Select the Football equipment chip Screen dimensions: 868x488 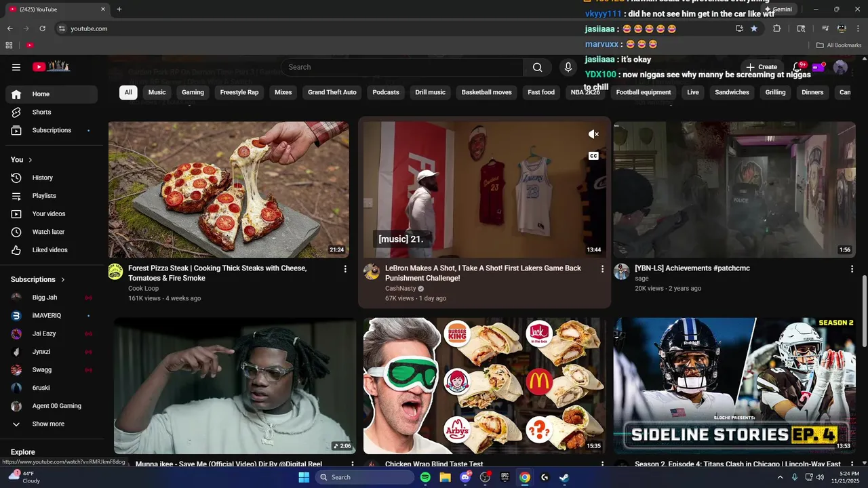644,92
